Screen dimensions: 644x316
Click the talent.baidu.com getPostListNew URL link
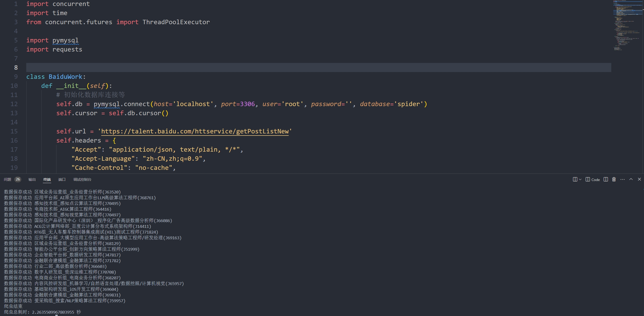tap(195, 131)
